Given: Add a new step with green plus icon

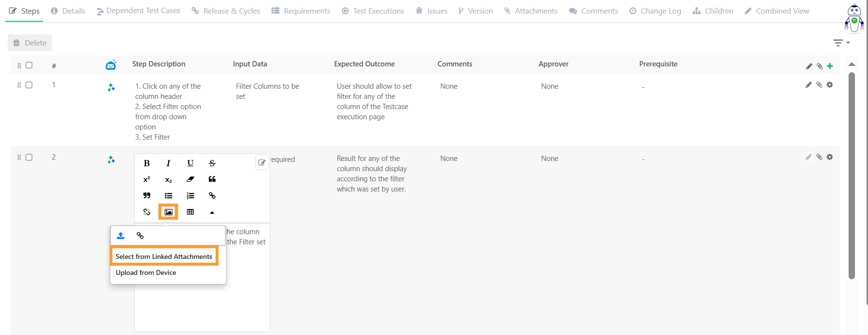Looking at the screenshot, I should coord(830,66).
